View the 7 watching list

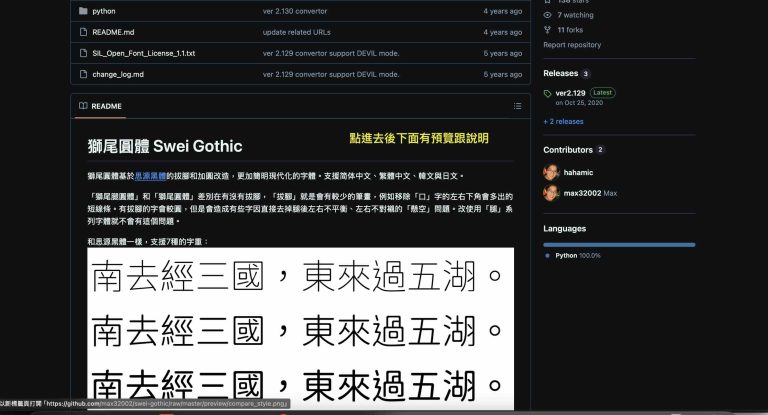click(575, 15)
